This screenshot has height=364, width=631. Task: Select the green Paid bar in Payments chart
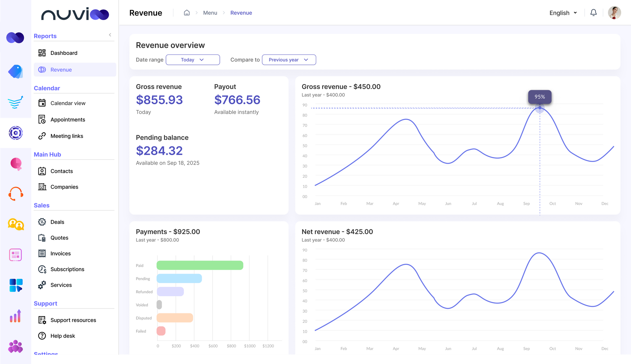click(200, 265)
